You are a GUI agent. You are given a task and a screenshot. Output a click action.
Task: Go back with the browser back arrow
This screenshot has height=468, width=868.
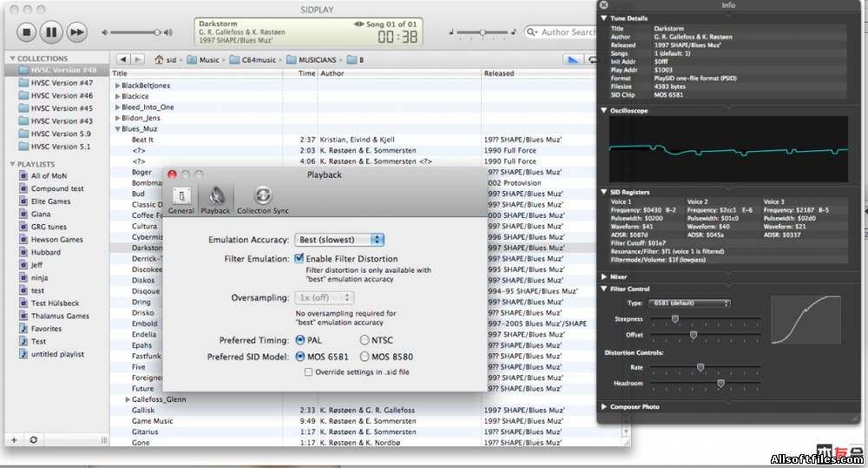tap(123, 59)
